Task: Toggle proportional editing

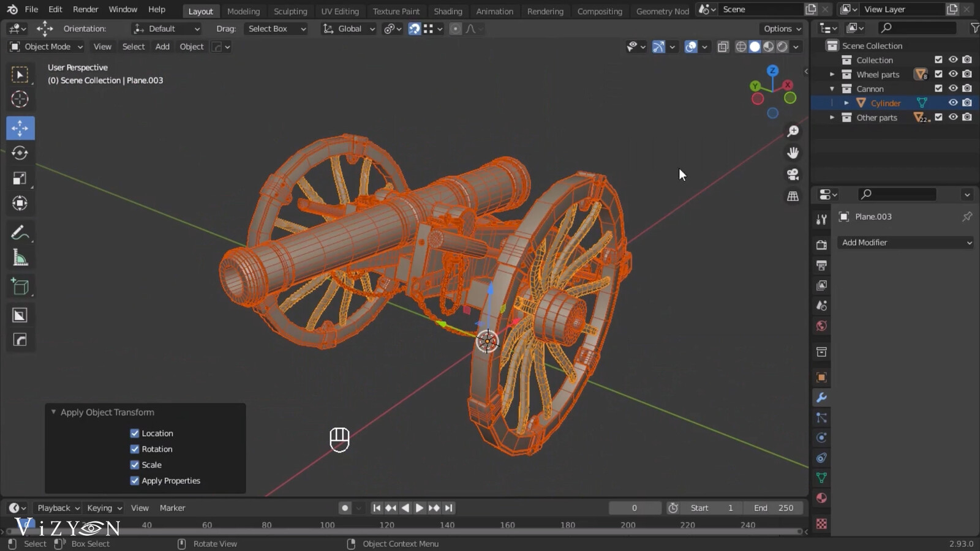Action: point(455,29)
